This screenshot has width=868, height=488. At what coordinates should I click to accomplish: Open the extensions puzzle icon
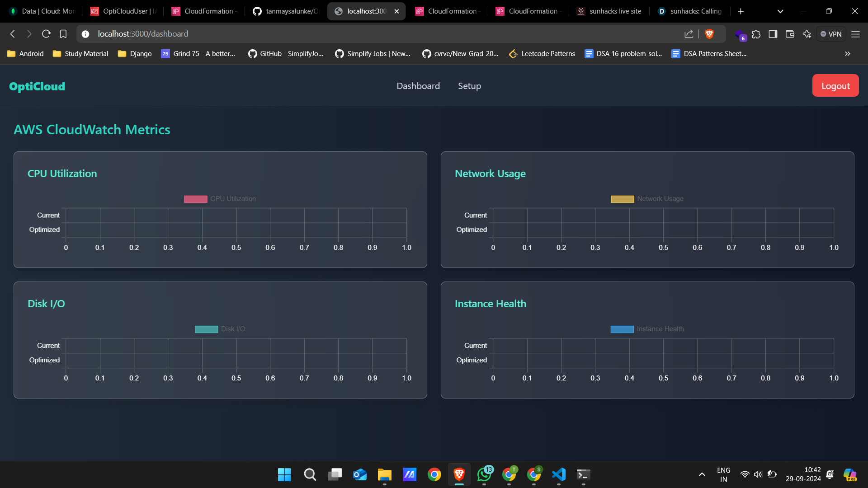[x=756, y=34]
